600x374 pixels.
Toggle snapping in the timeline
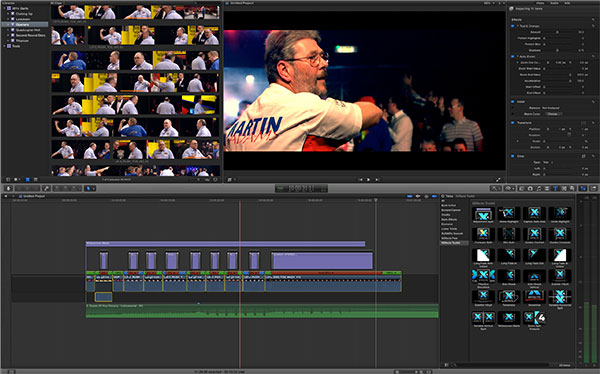coord(434,196)
